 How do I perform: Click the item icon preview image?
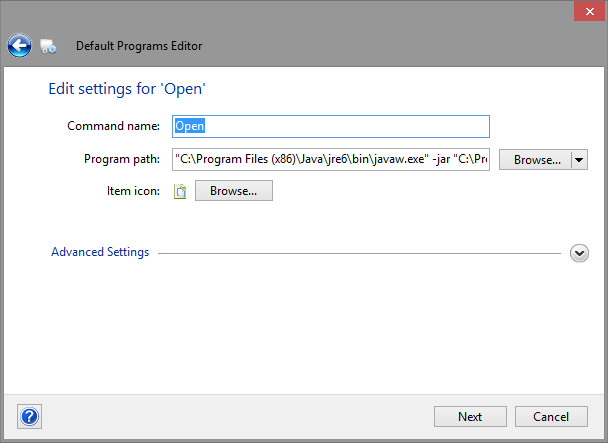tap(180, 191)
